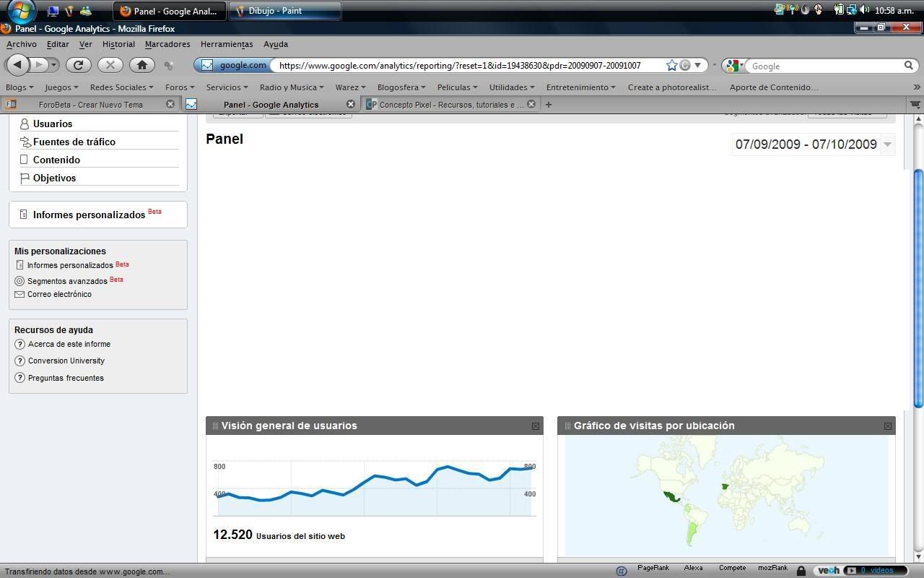The height and width of the screenshot is (578, 924).
Task: Switch to the Concepto Pixel tab
Action: coord(451,104)
